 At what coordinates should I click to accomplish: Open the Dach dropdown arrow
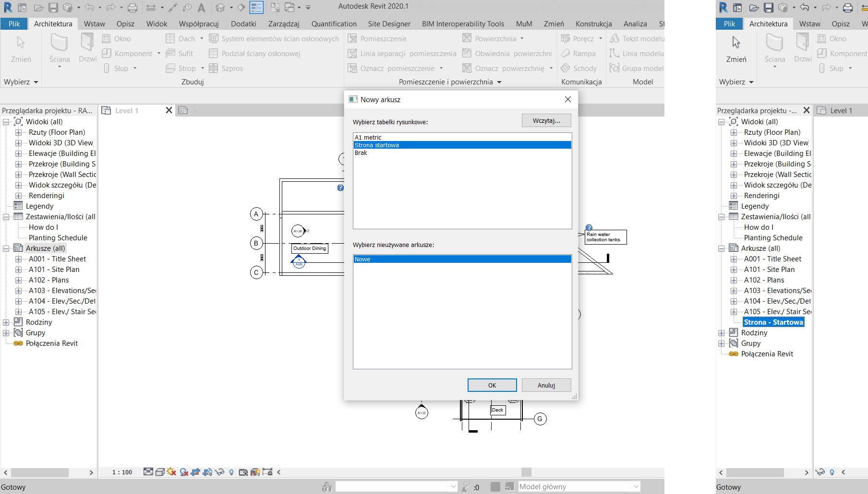202,39
